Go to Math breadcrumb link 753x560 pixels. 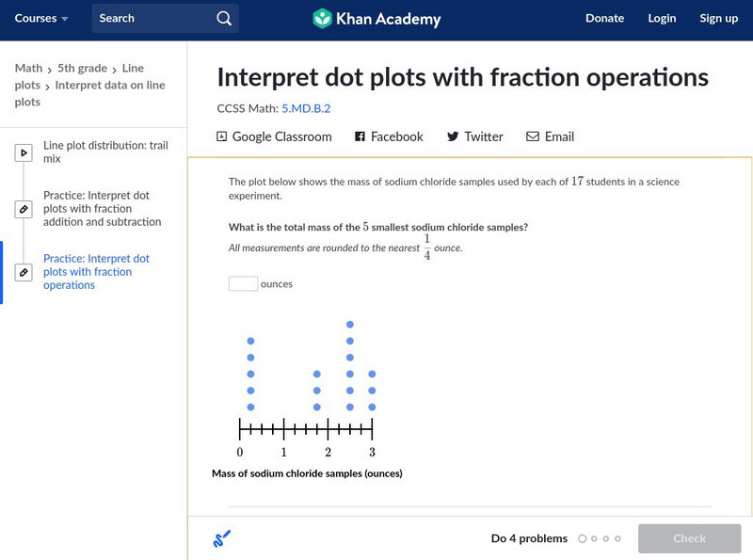(x=28, y=68)
